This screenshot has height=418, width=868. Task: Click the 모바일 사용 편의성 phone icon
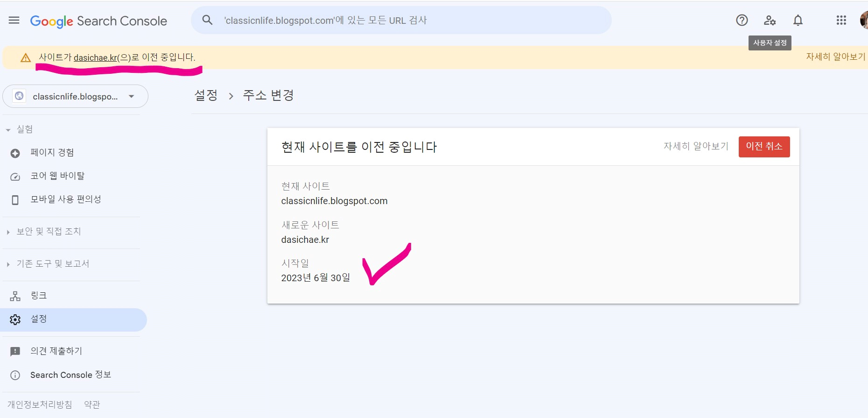click(15, 200)
